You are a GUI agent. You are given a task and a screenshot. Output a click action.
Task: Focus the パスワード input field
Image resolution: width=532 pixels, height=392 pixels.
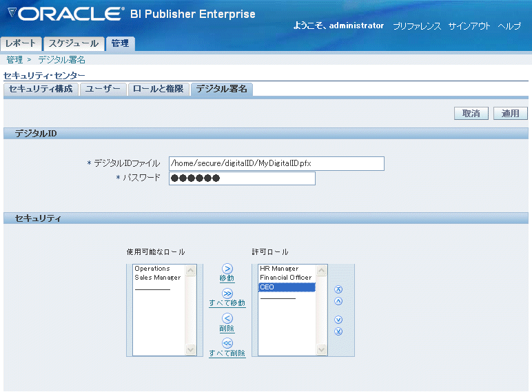coord(242,178)
